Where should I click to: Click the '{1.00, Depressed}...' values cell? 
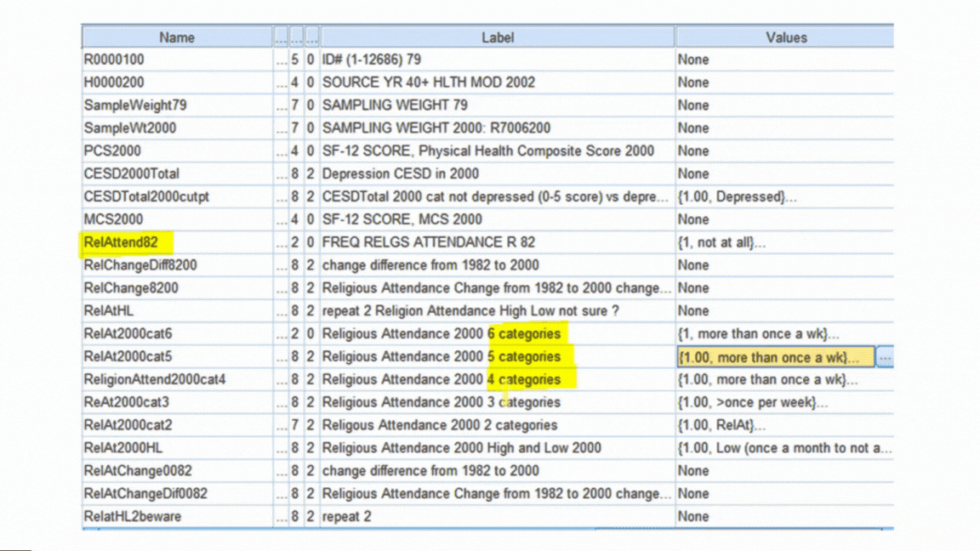(x=737, y=196)
